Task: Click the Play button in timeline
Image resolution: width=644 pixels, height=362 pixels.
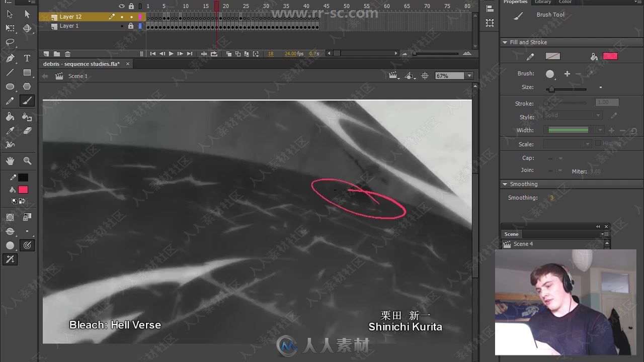Action: [171, 54]
